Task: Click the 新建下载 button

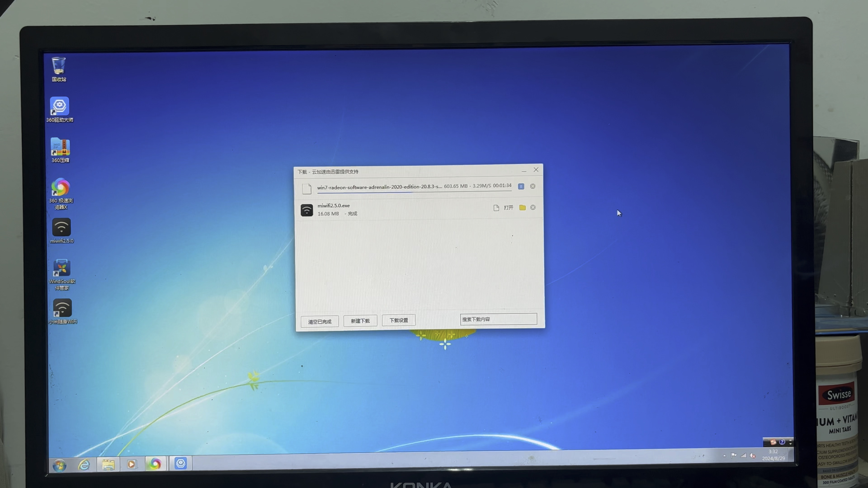Action: 360,321
